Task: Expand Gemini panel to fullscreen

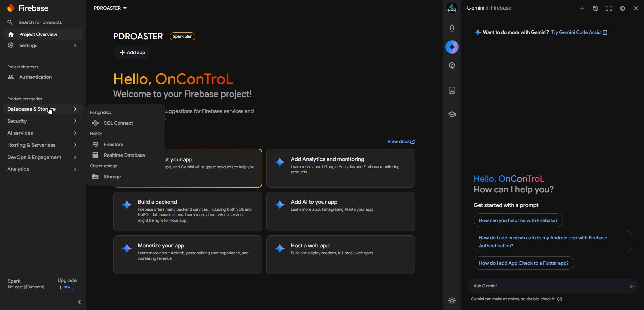Action: pos(609,8)
